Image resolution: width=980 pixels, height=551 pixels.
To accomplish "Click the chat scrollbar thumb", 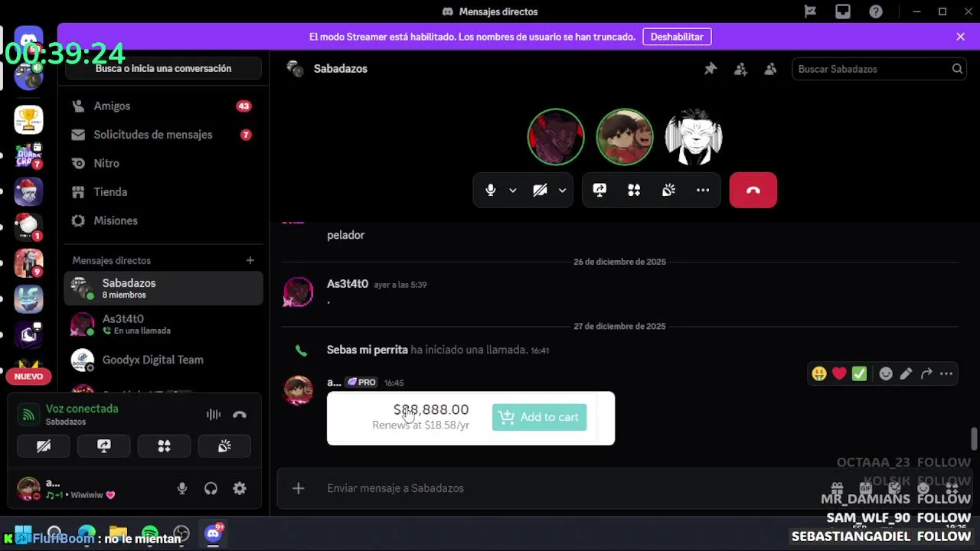I will click(x=974, y=439).
